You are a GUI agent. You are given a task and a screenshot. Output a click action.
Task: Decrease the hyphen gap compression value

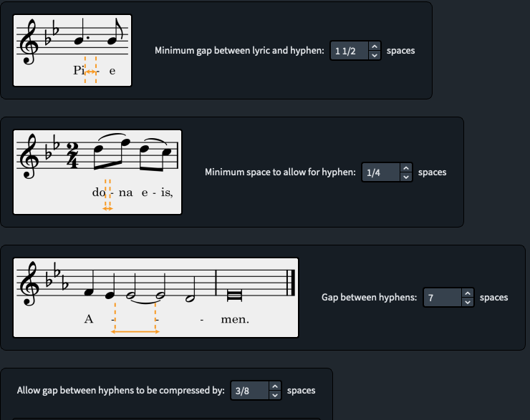pyautogui.click(x=275, y=395)
